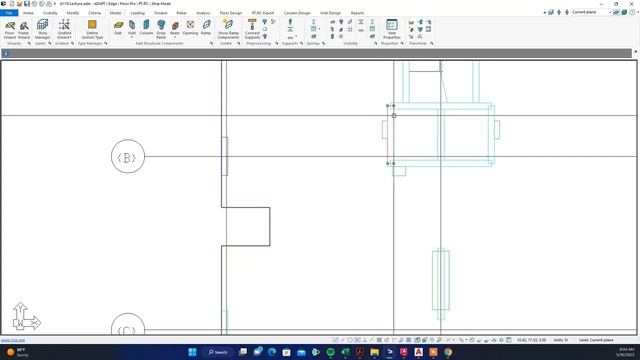Click the New document icon in title bar
640x360 pixels.
coord(12,4)
